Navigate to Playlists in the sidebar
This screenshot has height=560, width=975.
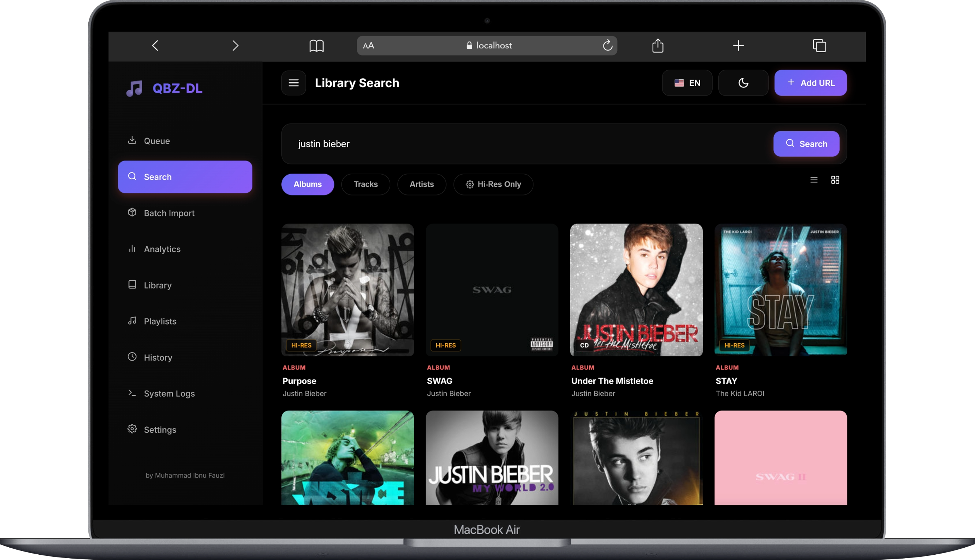[x=185, y=321]
